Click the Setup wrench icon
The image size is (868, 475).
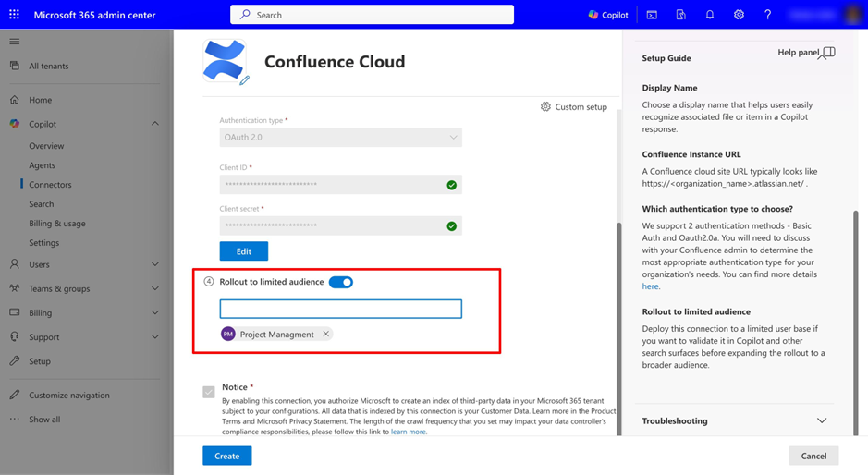(15, 360)
